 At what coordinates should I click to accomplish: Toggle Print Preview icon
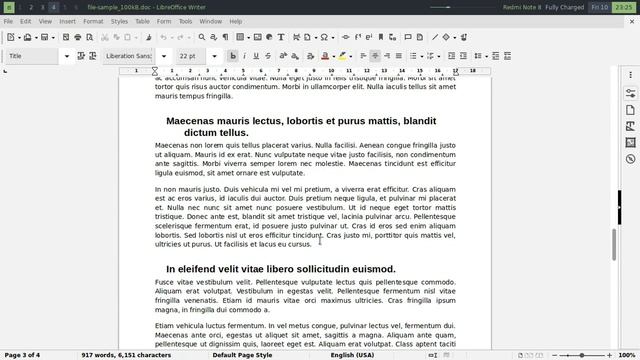tap(89, 37)
